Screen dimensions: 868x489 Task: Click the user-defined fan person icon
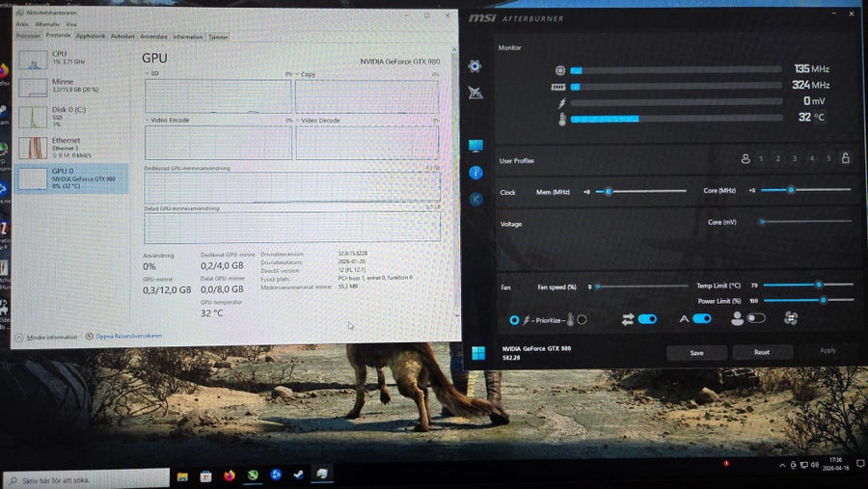point(737,318)
